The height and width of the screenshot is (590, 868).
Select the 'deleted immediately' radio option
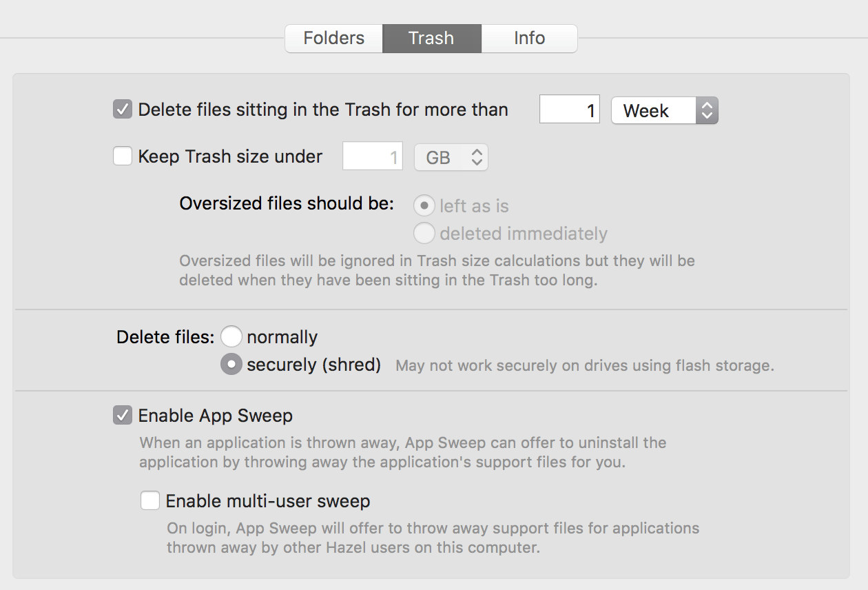click(x=424, y=234)
